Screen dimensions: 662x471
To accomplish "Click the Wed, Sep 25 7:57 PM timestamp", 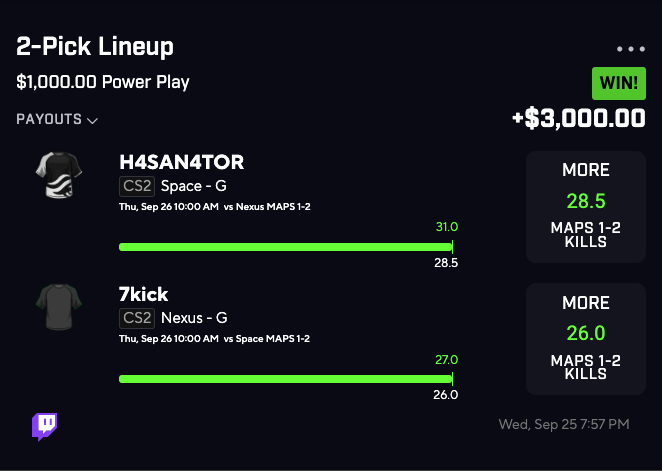I will coord(564,425).
